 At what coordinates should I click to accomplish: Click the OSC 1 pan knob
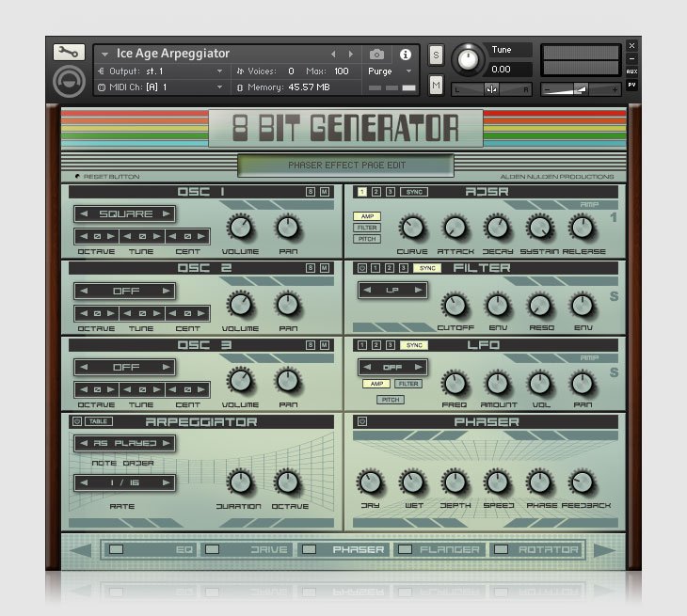tap(288, 228)
